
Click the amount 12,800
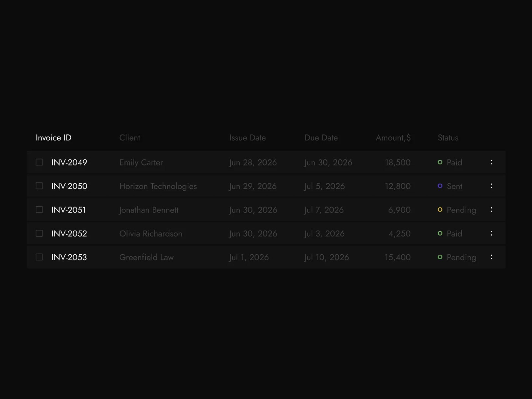coord(398,186)
